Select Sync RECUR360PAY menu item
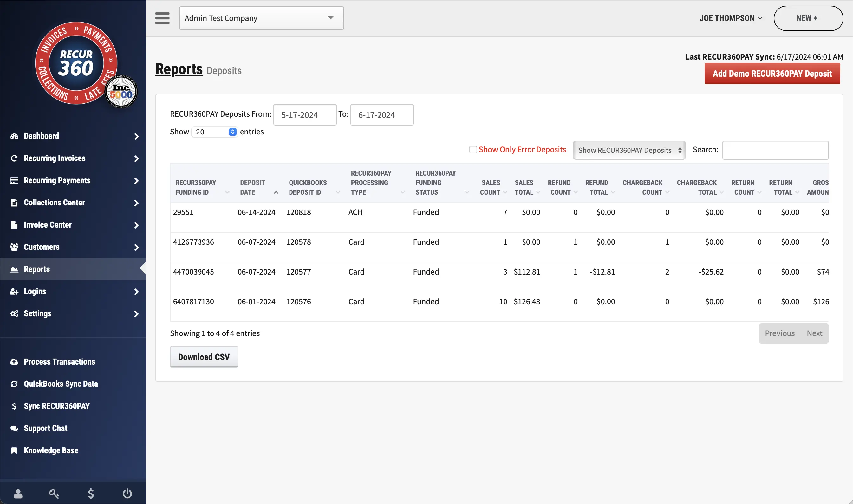853x504 pixels. pyautogui.click(x=73, y=406)
